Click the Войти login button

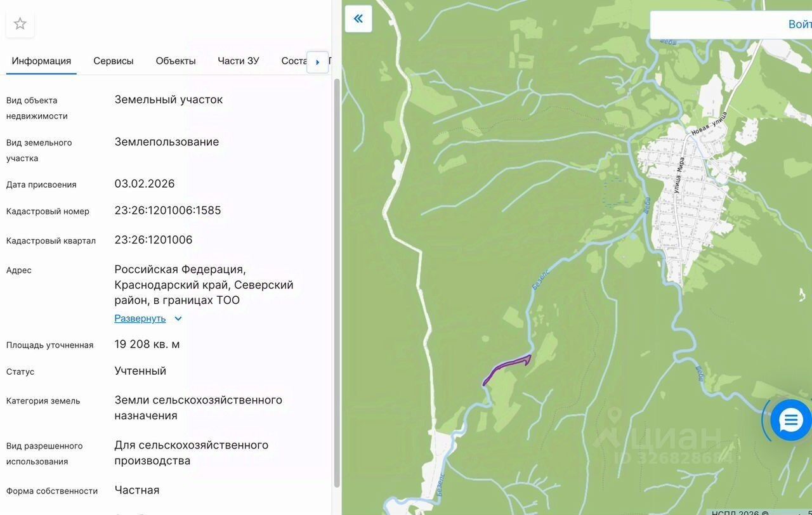[800, 24]
